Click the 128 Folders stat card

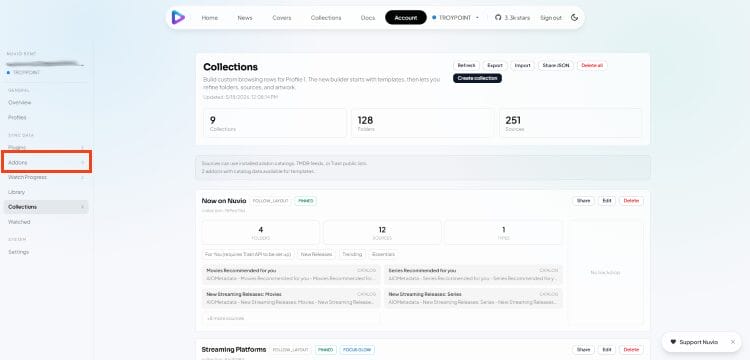click(x=422, y=123)
